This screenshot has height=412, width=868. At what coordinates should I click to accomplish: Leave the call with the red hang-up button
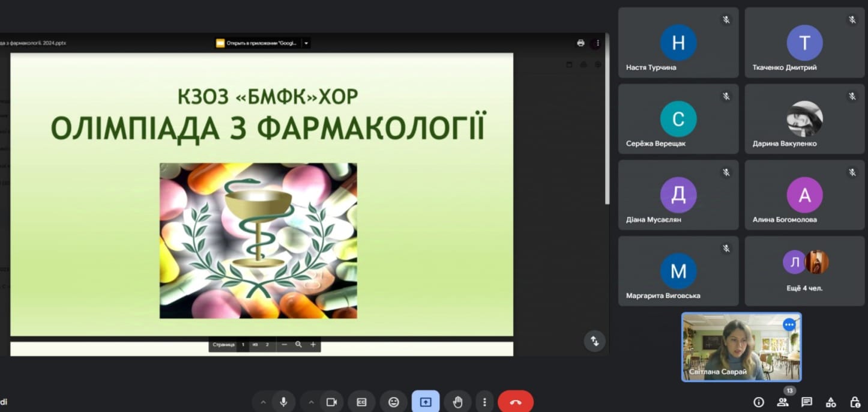click(516, 402)
